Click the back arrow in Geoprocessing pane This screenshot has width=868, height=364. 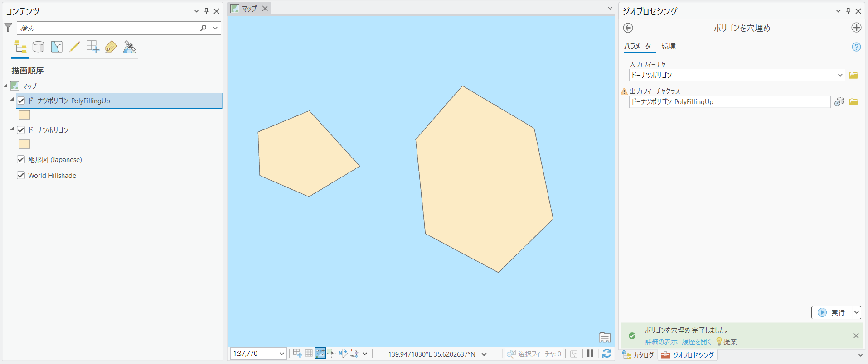tap(628, 28)
